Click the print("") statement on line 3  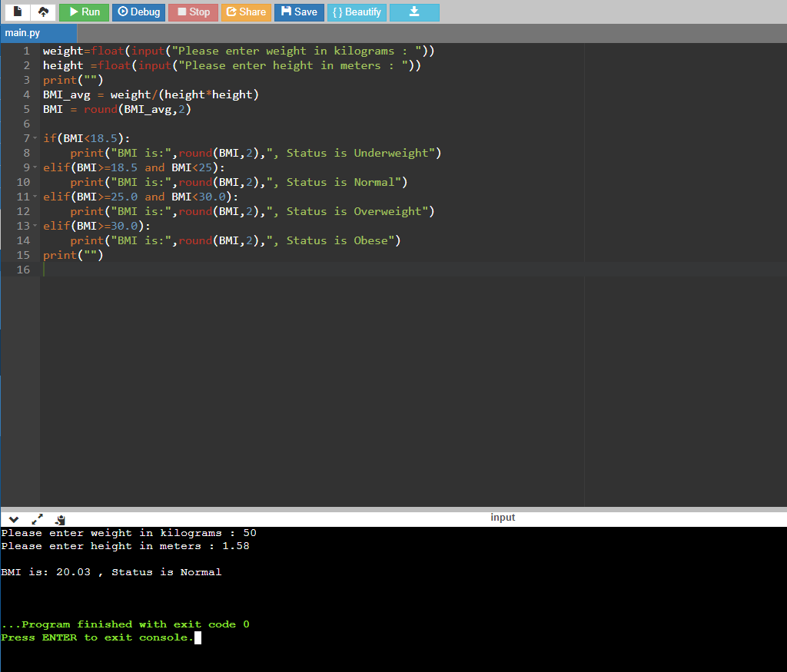[73, 80]
